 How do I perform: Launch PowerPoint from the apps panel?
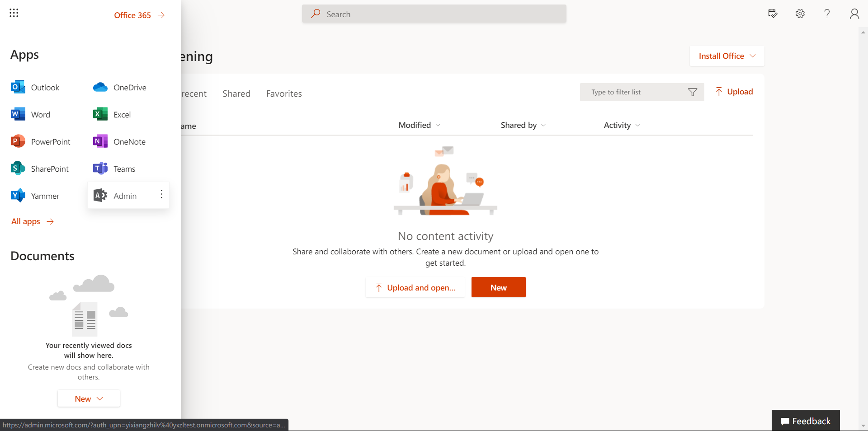tap(41, 141)
